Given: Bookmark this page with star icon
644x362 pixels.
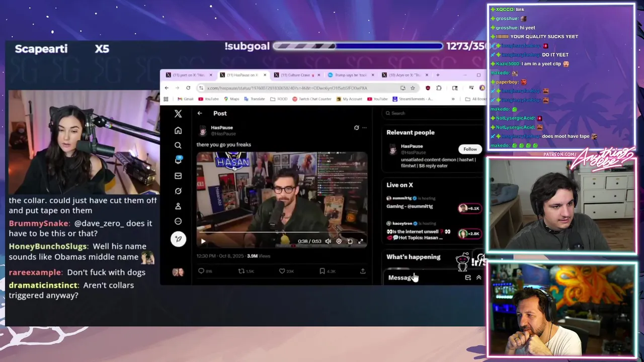Looking at the screenshot, I should point(413,88).
